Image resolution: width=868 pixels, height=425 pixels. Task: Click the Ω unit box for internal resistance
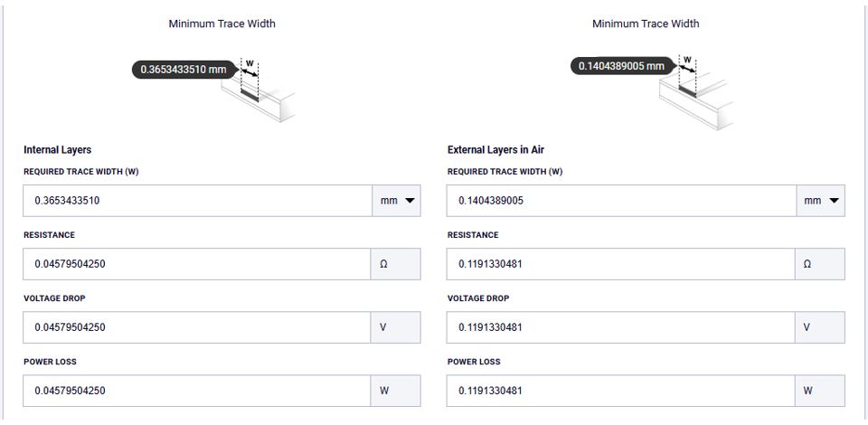click(x=396, y=264)
